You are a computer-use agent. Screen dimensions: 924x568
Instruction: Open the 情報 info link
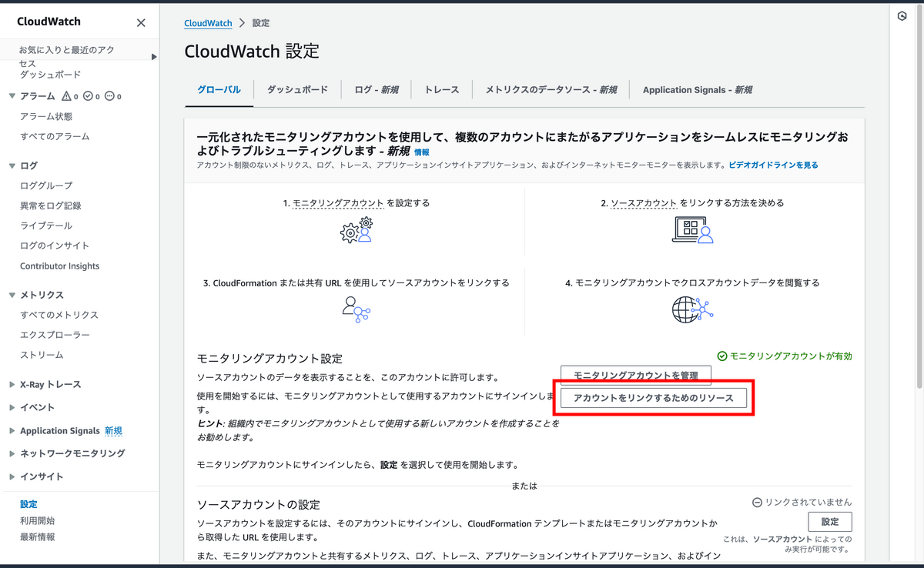[422, 152]
